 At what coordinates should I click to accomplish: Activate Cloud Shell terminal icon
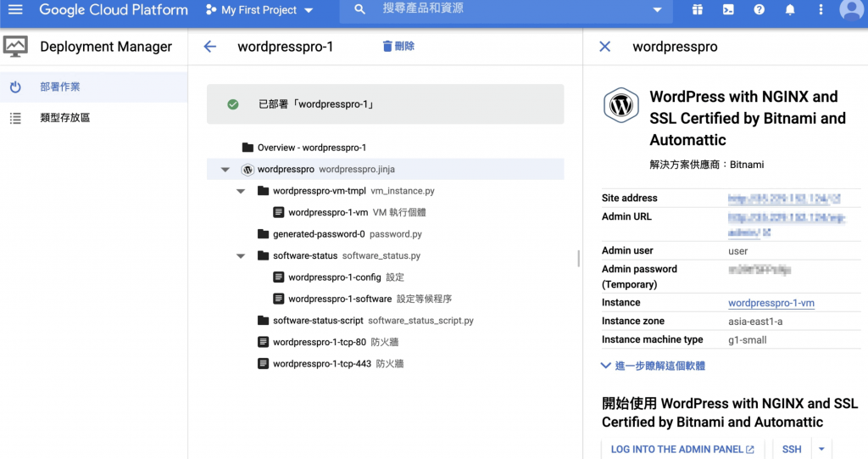click(x=728, y=9)
